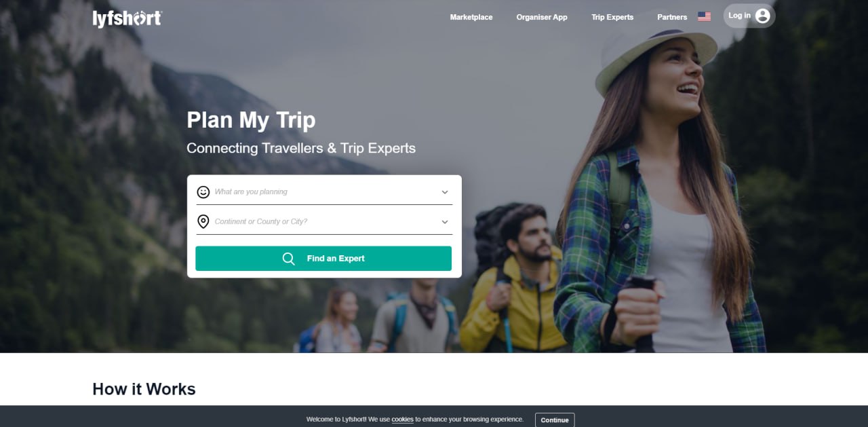The height and width of the screenshot is (427, 868).
Task: Click the How it Works heading
Action: click(x=144, y=389)
